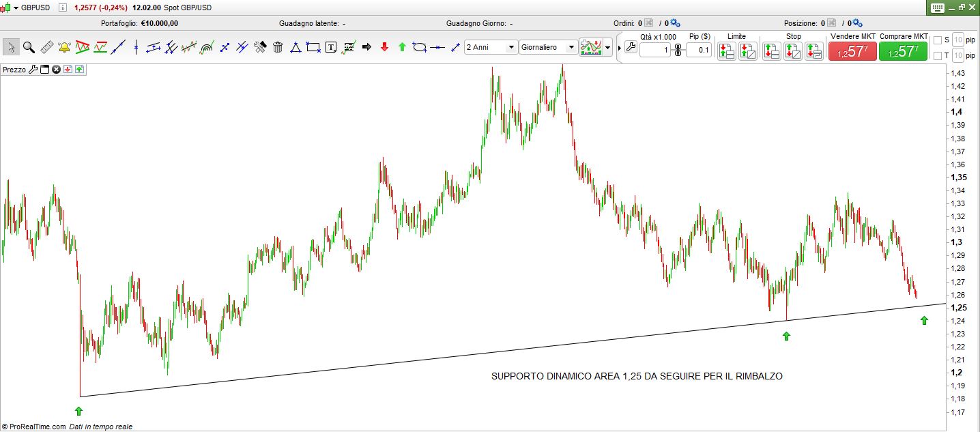Image resolution: width=980 pixels, height=432 pixels.
Task: Click the Vendere MKT sell button
Action: pos(852,51)
